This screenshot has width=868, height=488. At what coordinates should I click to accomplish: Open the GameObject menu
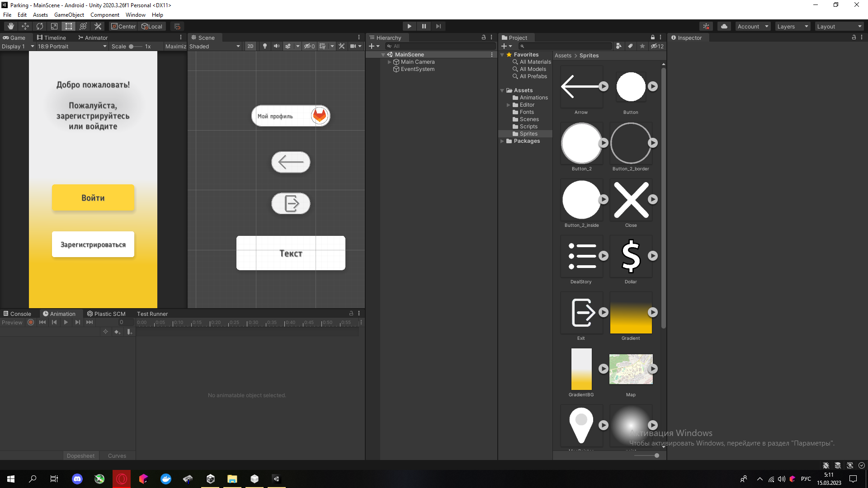[69, 15]
